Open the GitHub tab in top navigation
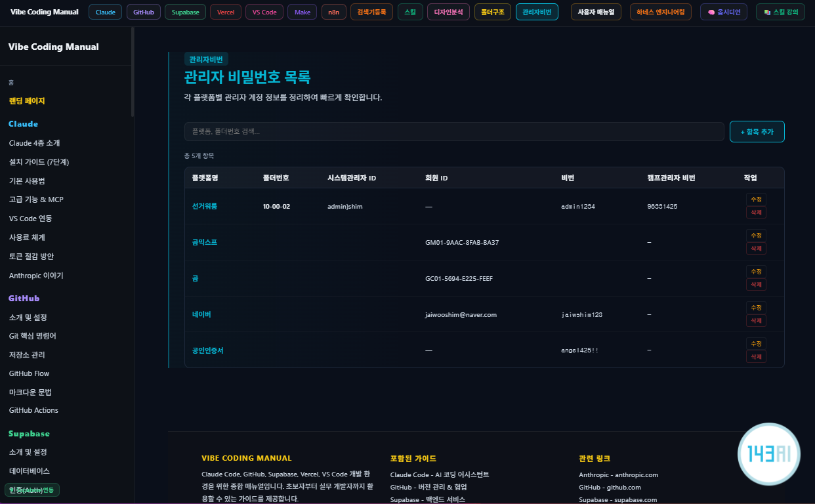 pyautogui.click(x=144, y=12)
